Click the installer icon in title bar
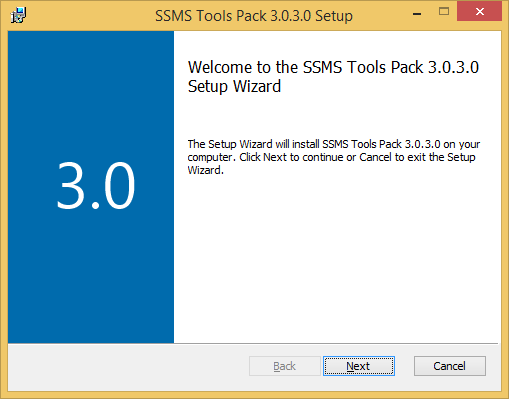509x399 pixels. pos(18,15)
